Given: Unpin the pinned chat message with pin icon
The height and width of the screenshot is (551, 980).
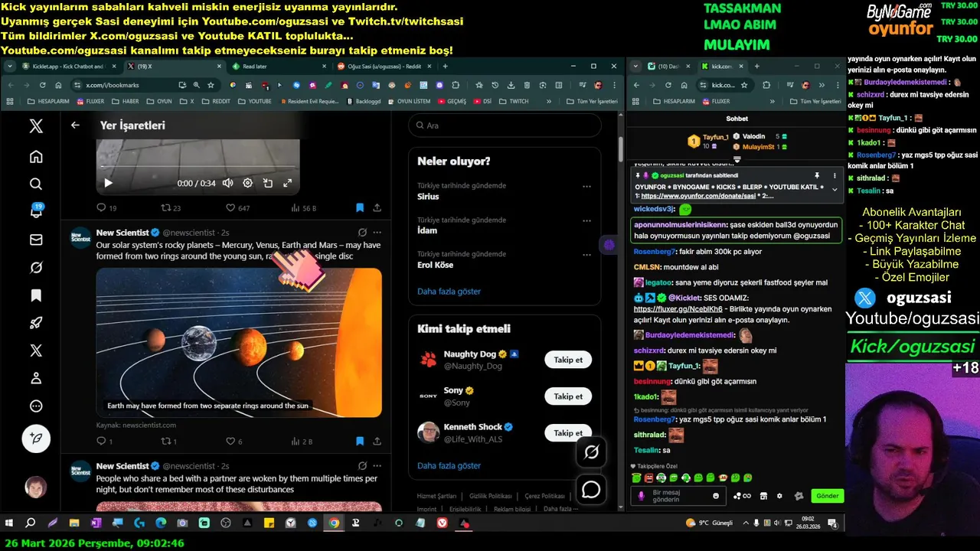Looking at the screenshot, I should pyautogui.click(x=817, y=175).
